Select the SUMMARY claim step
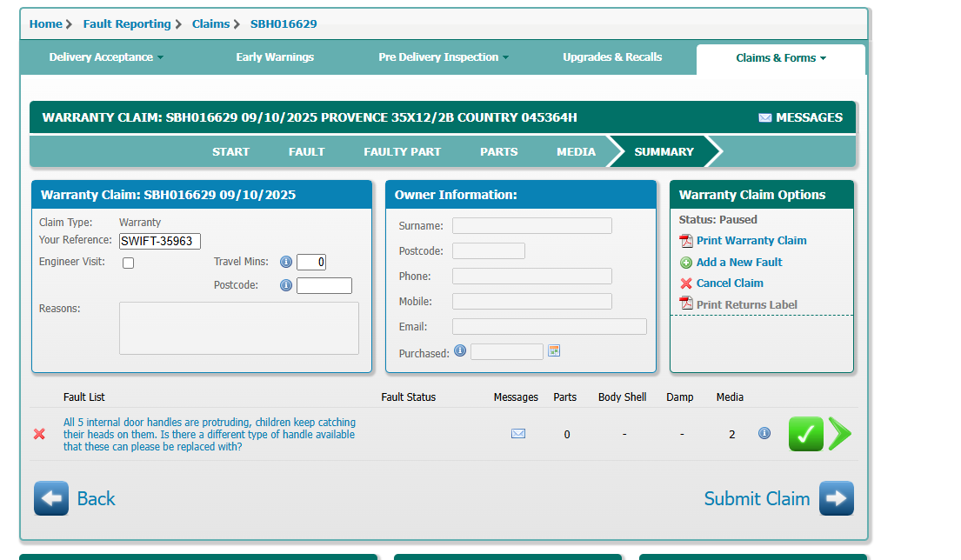 (664, 152)
